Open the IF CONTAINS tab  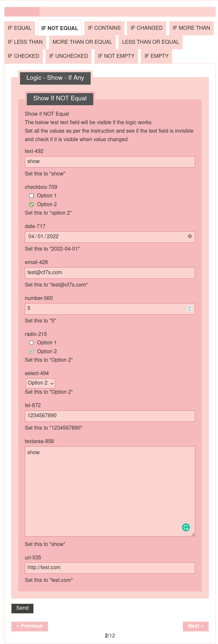pos(104,28)
